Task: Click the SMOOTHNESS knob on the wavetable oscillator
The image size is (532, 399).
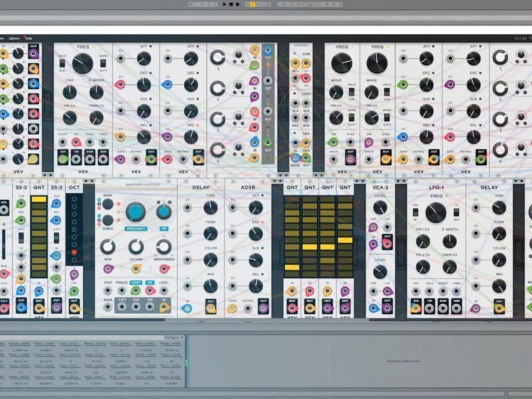Action: pos(164,247)
